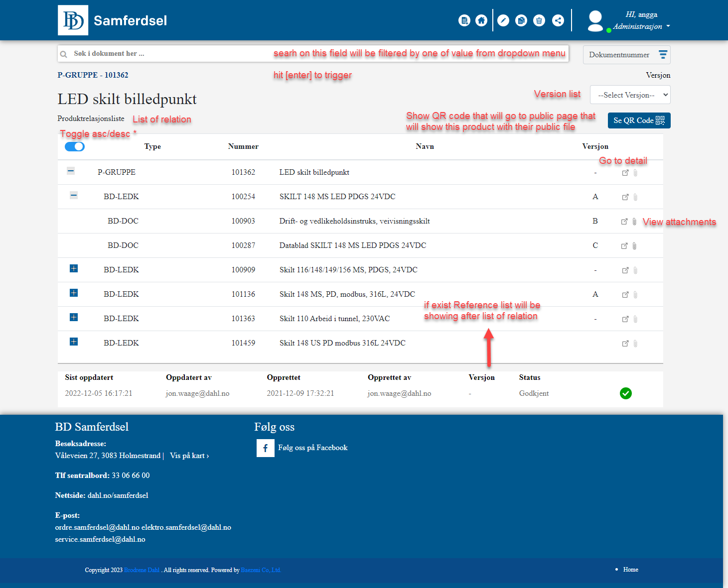Viewport: 728px width, 588px height.
Task: Click the new document icon in header
Action: point(464,20)
